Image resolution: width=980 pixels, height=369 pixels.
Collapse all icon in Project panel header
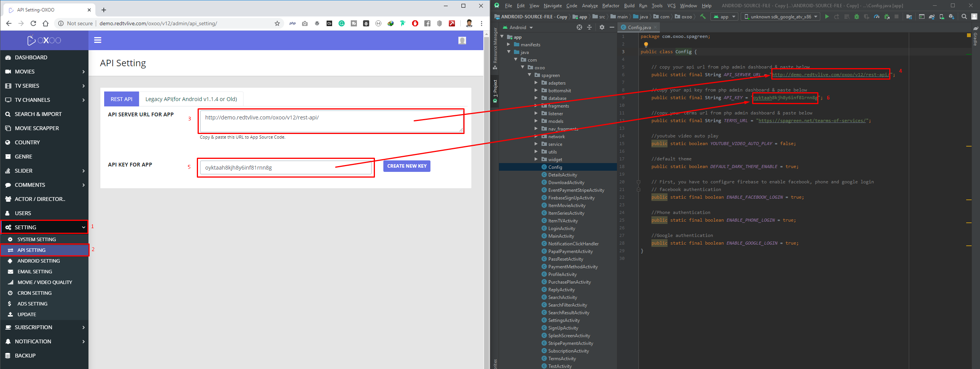589,27
